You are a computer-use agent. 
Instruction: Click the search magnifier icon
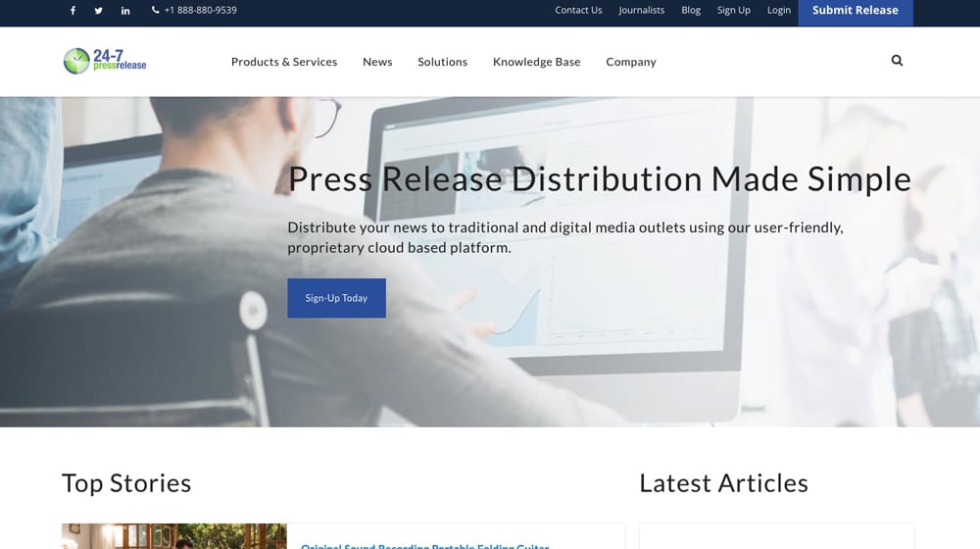[897, 61]
